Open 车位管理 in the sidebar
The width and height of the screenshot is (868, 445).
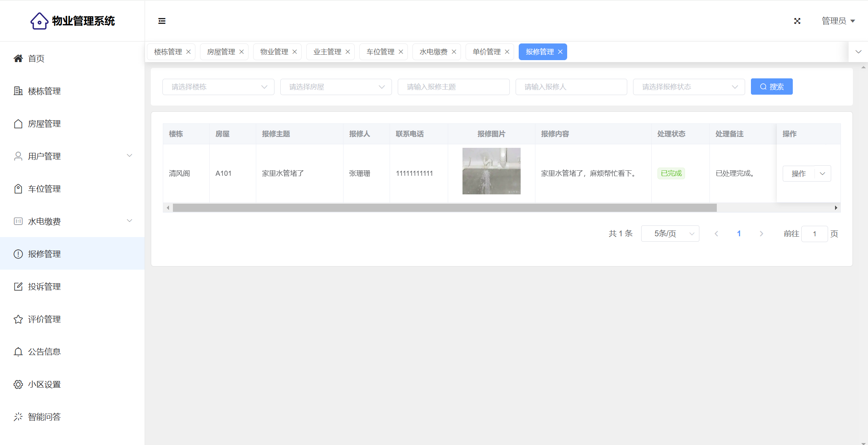(44, 189)
